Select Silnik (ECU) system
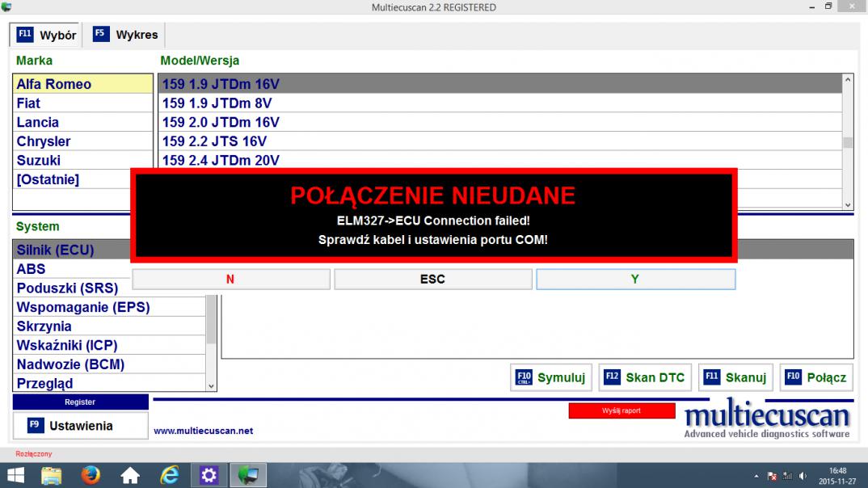This screenshot has height=488, width=868. (72, 250)
